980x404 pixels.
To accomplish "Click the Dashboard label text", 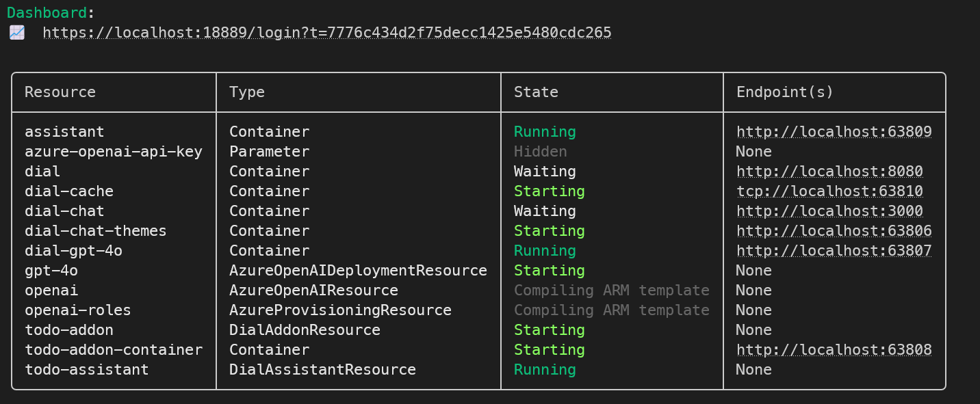I will [x=47, y=12].
